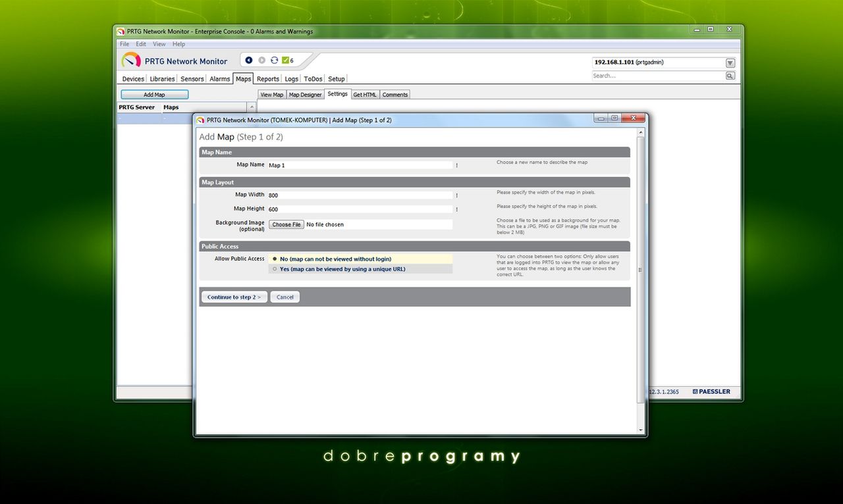The height and width of the screenshot is (504, 843).
Task: Click the PRTG Server column header
Action: (x=139, y=107)
